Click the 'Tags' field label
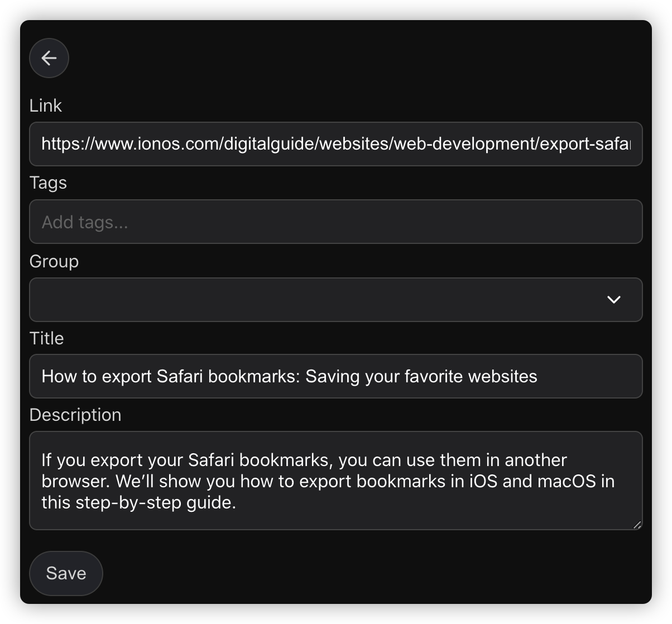The width and height of the screenshot is (672, 624). point(48,183)
